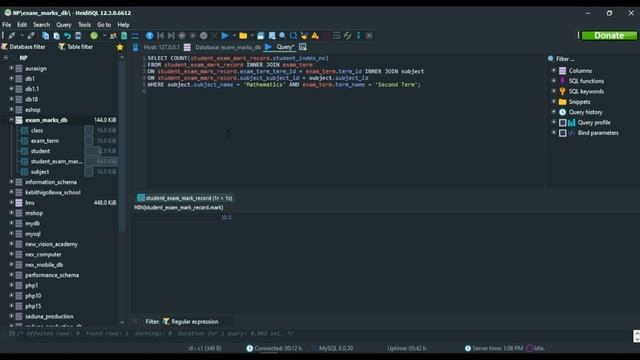
Task: Click the yellow warning triangle icon
Action: click(315, 36)
